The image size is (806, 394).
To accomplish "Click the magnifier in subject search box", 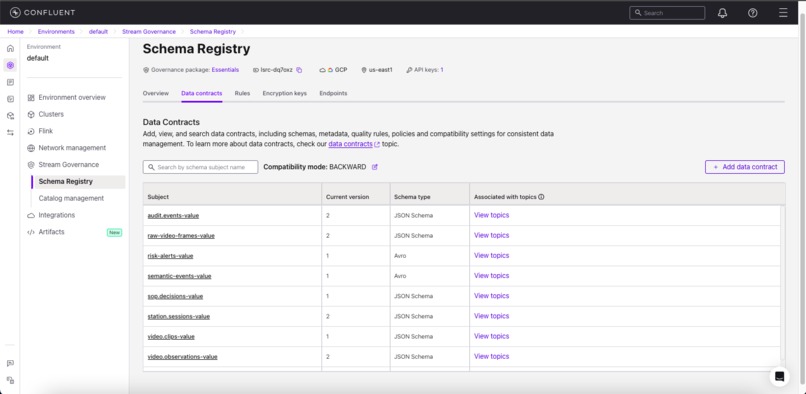I will (152, 167).
